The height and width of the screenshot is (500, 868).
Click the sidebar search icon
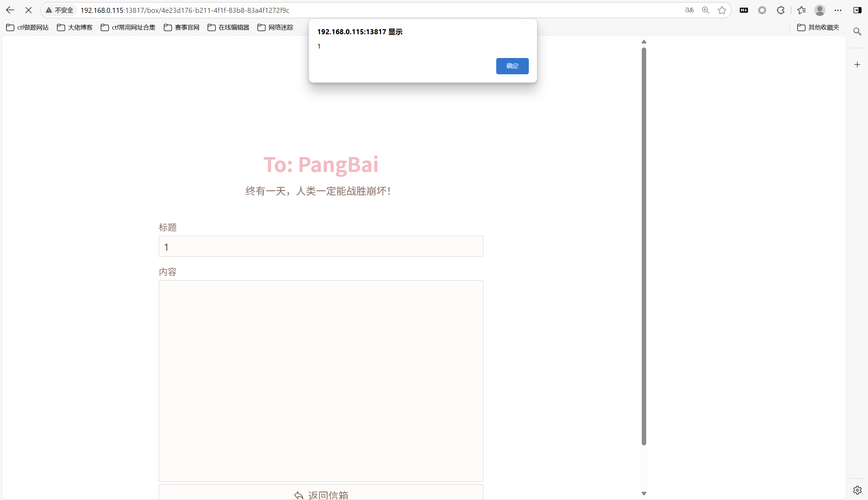pyautogui.click(x=857, y=32)
